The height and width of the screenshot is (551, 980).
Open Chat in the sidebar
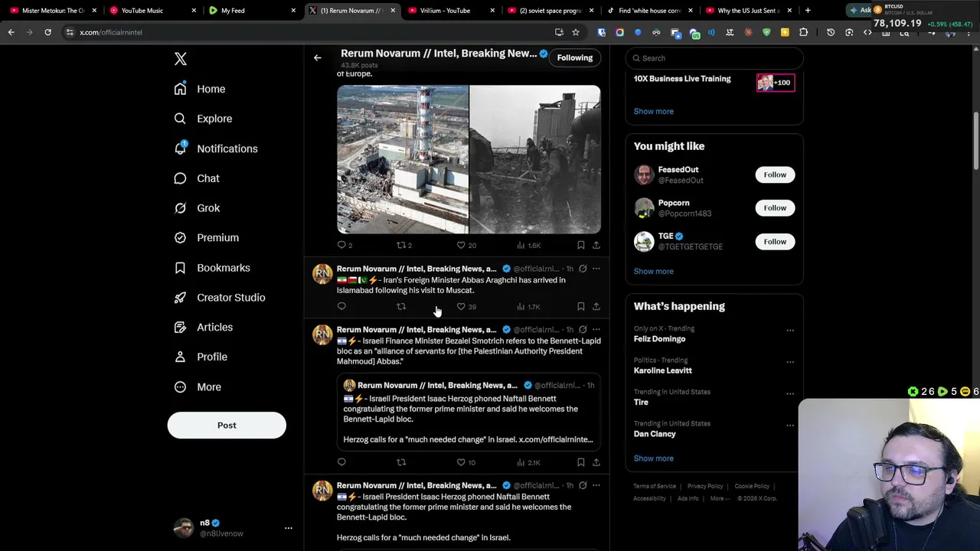point(197,178)
